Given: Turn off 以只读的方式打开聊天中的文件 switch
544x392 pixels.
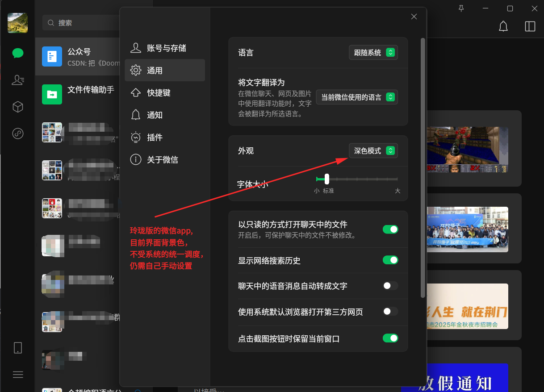Looking at the screenshot, I should coord(390,229).
